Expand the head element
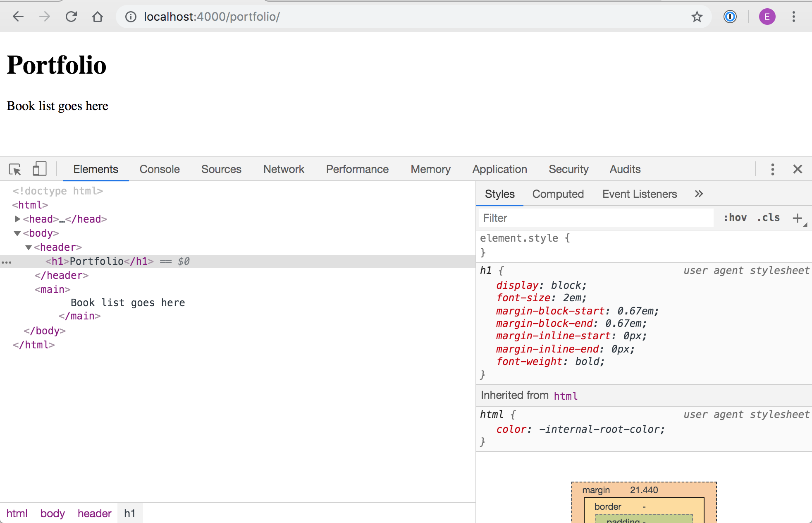This screenshot has width=812, height=523. (x=17, y=218)
